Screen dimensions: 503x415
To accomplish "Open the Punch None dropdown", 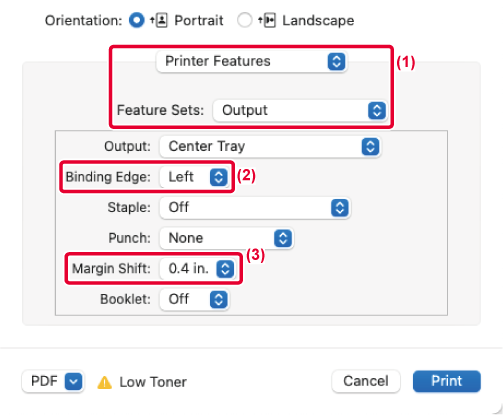I will [227, 238].
